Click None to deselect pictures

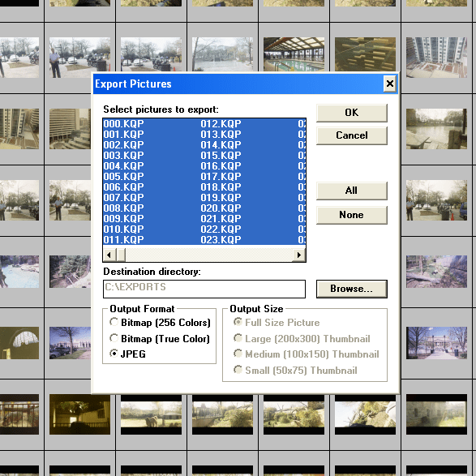[x=352, y=215]
